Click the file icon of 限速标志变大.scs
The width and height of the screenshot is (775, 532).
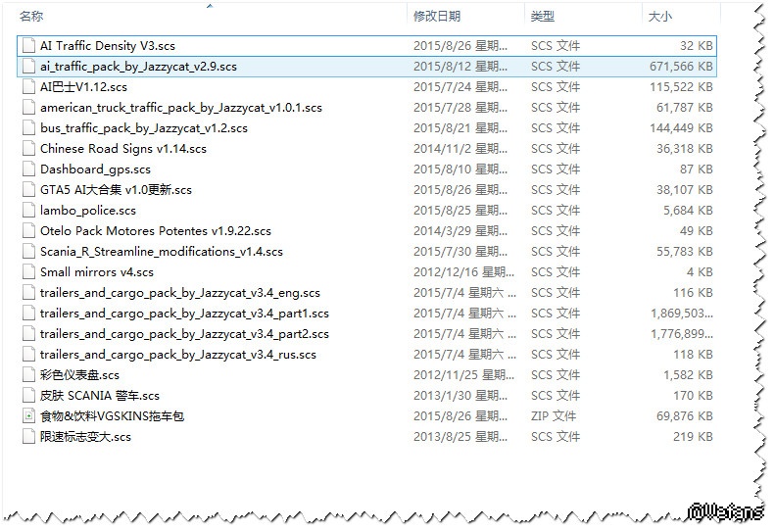(28, 437)
